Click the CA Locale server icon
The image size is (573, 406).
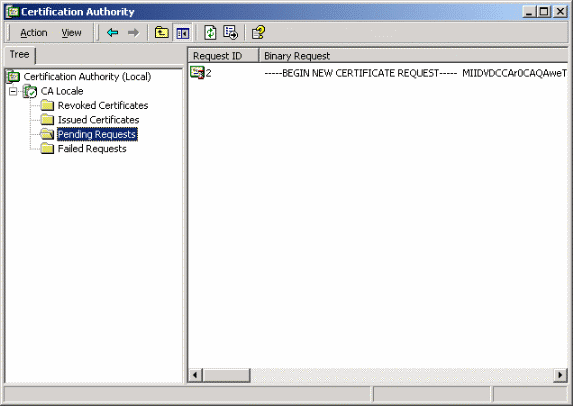click(30, 91)
